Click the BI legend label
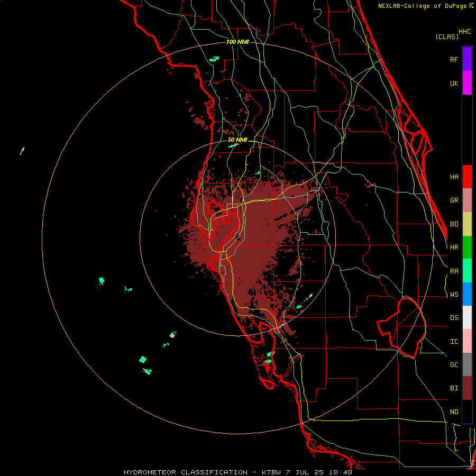 click(454, 388)
